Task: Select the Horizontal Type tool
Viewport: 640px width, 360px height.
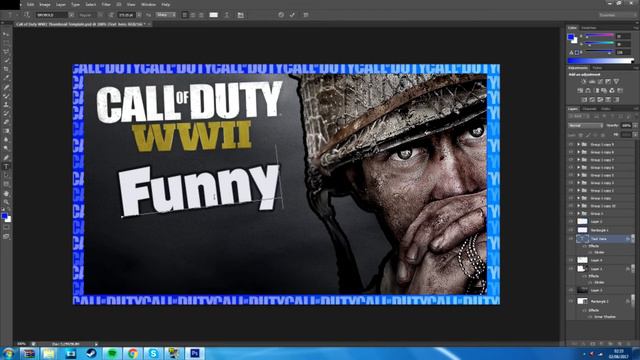Action: (x=6, y=167)
